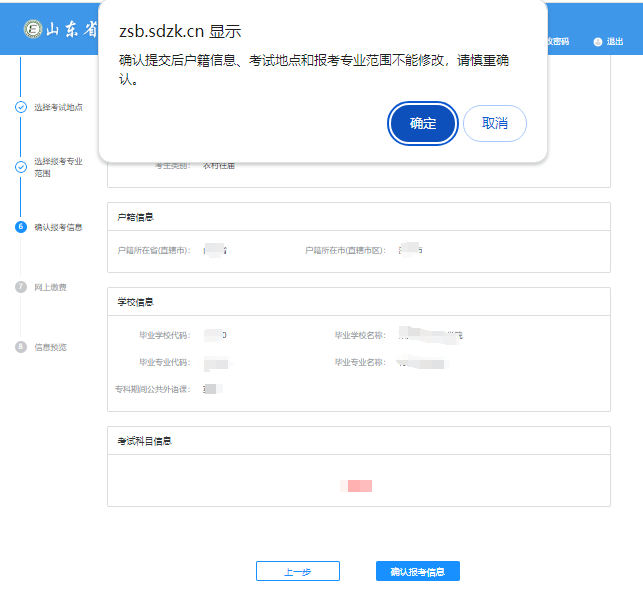
Task: Click 取消 to dismiss the dialog
Action: (495, 123)
